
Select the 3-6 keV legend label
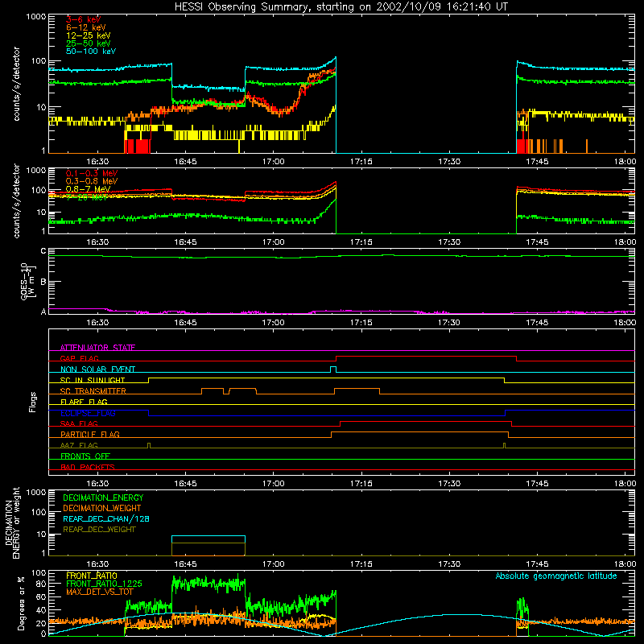pos(84,19)
